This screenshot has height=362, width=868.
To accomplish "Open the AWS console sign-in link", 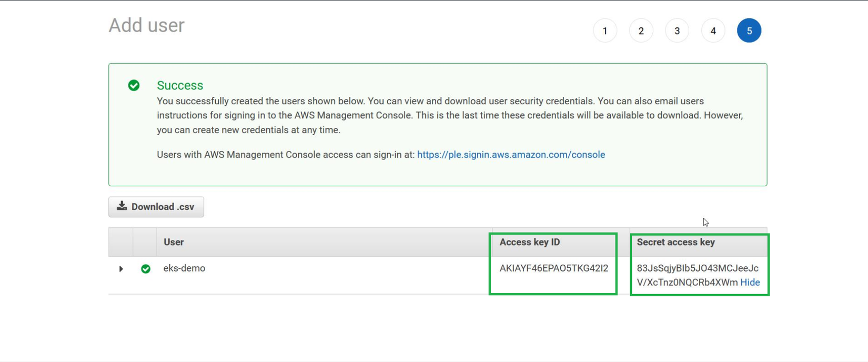I will 511,155.
